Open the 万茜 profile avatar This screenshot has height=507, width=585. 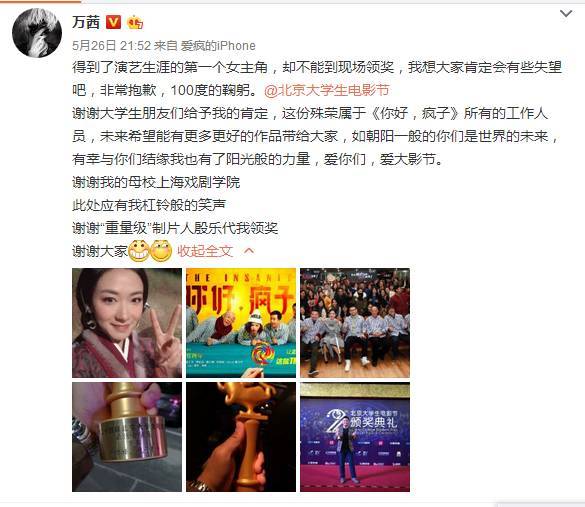37,33
